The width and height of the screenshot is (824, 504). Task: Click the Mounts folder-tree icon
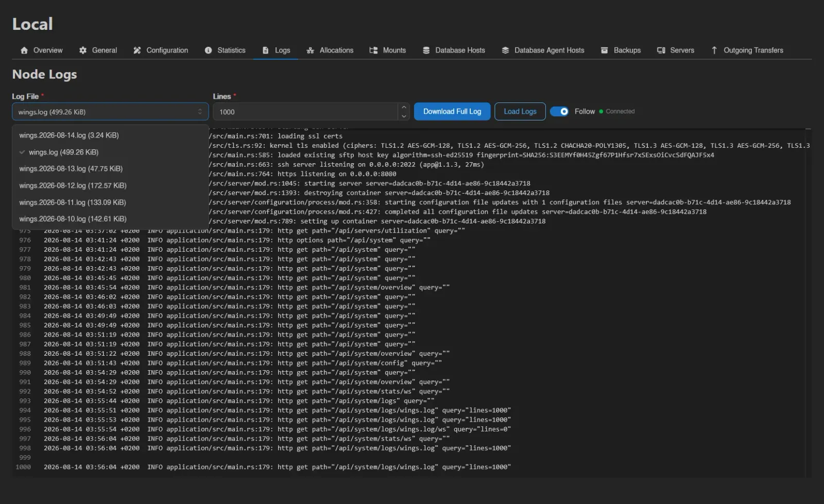373,50
